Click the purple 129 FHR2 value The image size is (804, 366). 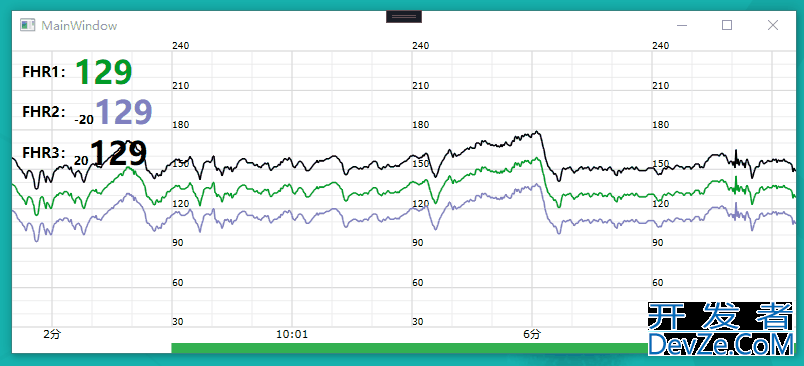point(124,112)
